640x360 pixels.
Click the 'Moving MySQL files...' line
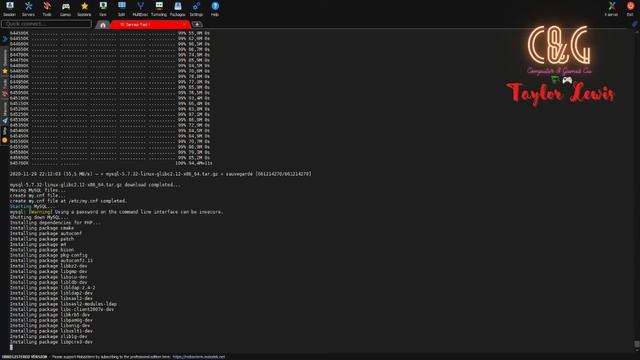(x=38, y=190)
